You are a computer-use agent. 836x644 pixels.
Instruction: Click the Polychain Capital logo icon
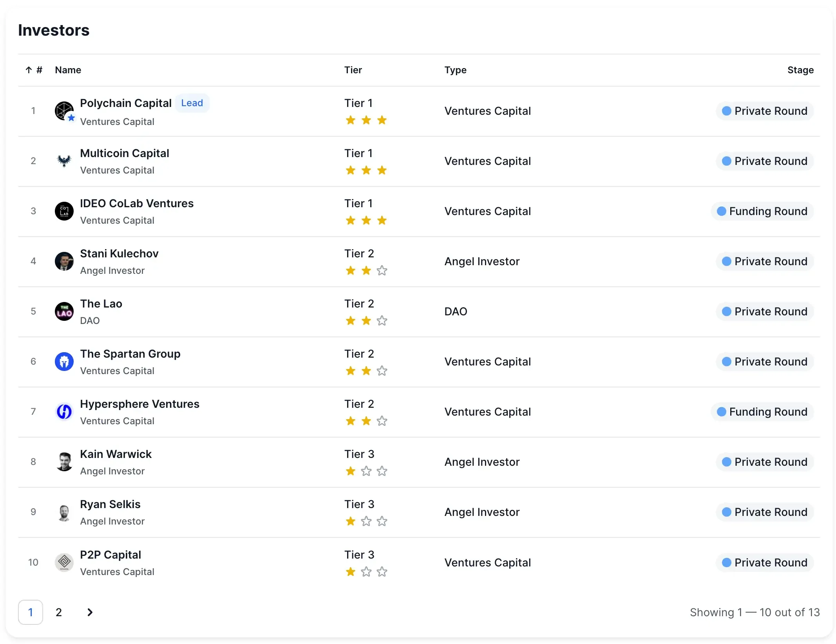tap(64, 111)
